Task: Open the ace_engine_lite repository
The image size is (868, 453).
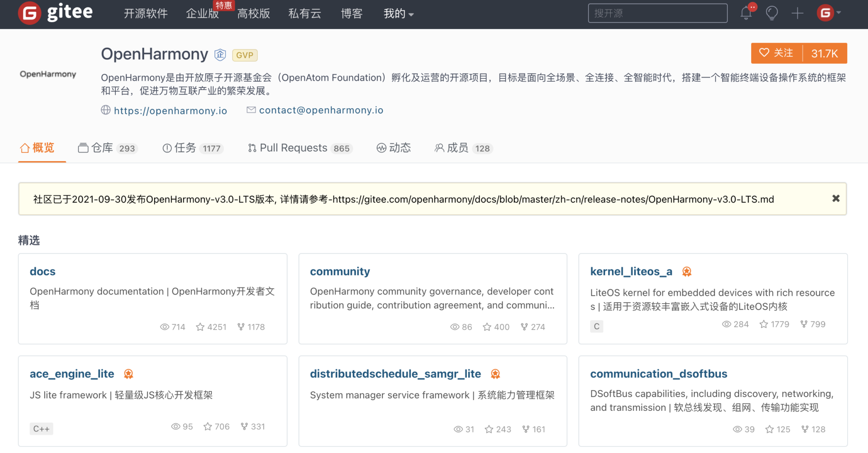Action: click(x=72, y=374)
